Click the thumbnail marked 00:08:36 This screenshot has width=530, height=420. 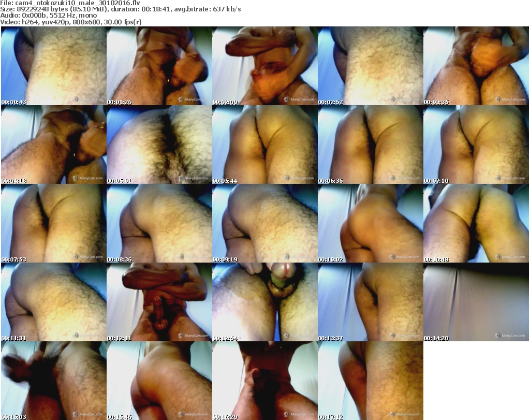tap(159, 223)
